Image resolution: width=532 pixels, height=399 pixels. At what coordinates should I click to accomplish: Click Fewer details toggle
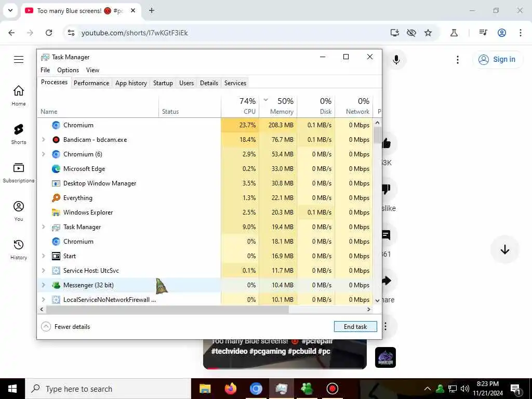65,327
